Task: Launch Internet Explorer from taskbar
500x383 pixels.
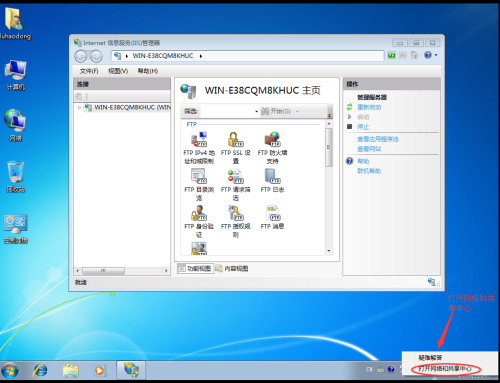Action: [41, 370]
